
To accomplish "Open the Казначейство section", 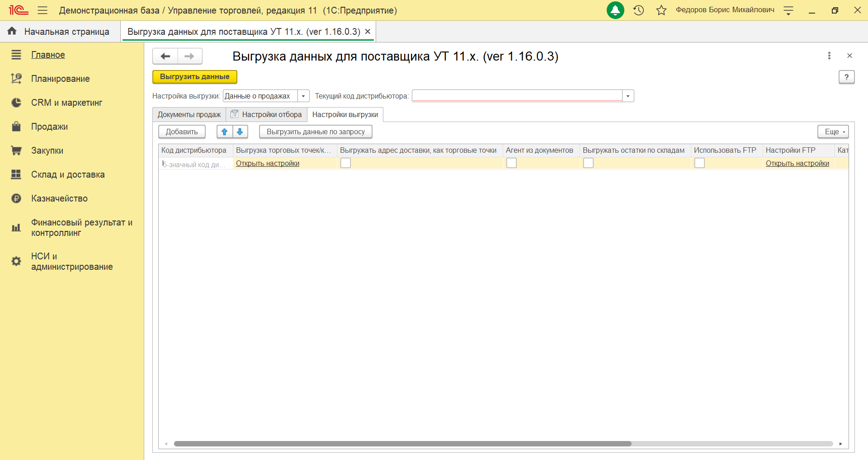I will click(59, 198).
